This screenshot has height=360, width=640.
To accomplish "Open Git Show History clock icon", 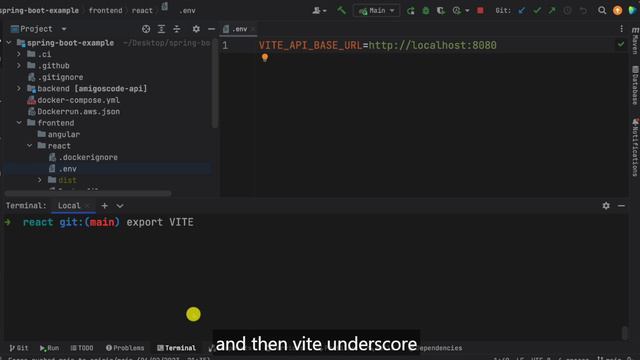I will tap(567, 11).
